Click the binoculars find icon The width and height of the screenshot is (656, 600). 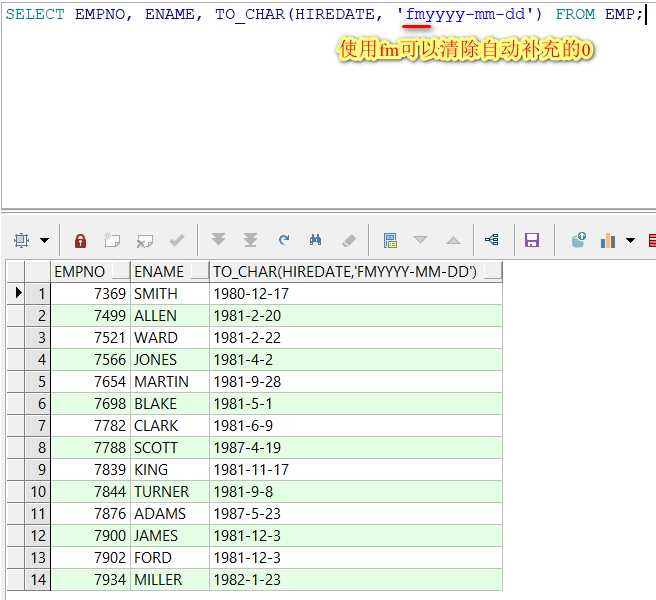click(x=315, y=240)
